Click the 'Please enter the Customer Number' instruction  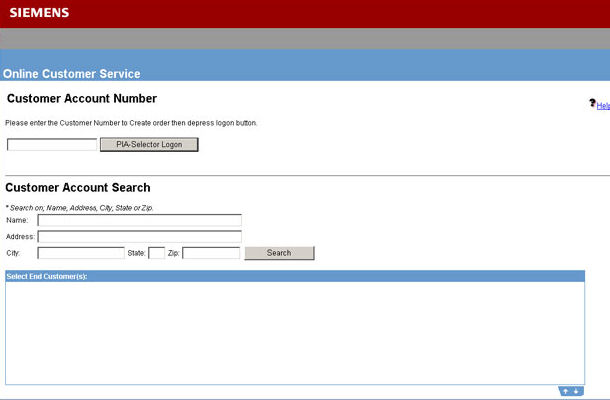tap(131, 123)
